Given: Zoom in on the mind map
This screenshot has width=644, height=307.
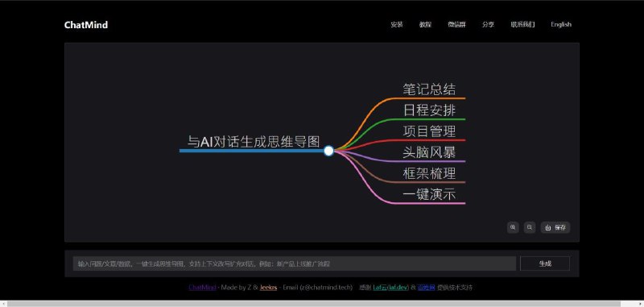Looking at the screenshot, I should tap(513, 227).
